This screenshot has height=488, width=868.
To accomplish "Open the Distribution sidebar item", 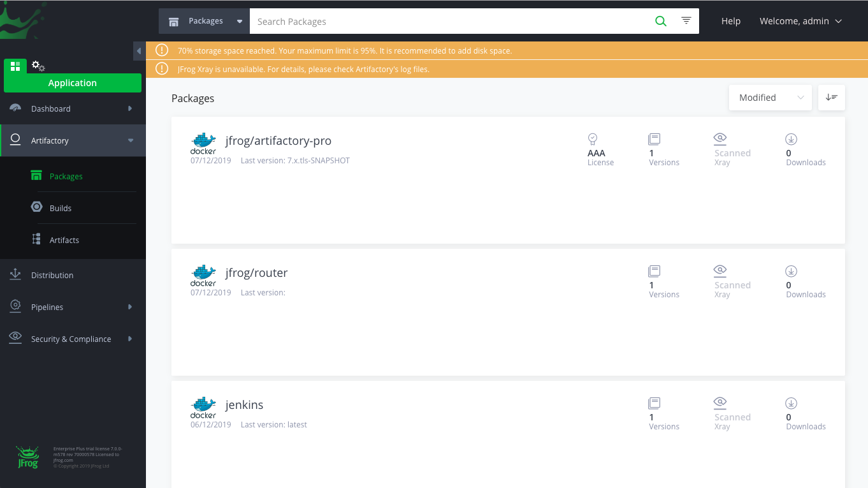I will [52, 276].
